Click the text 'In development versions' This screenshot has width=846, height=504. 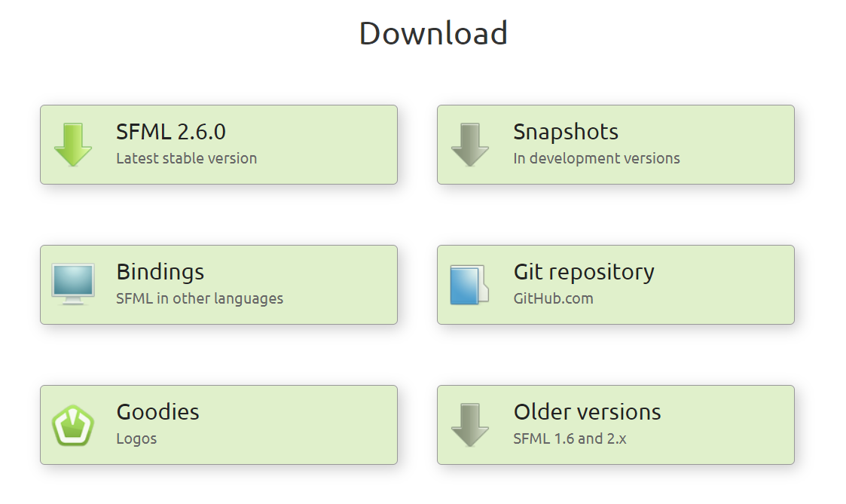[597, 158]
